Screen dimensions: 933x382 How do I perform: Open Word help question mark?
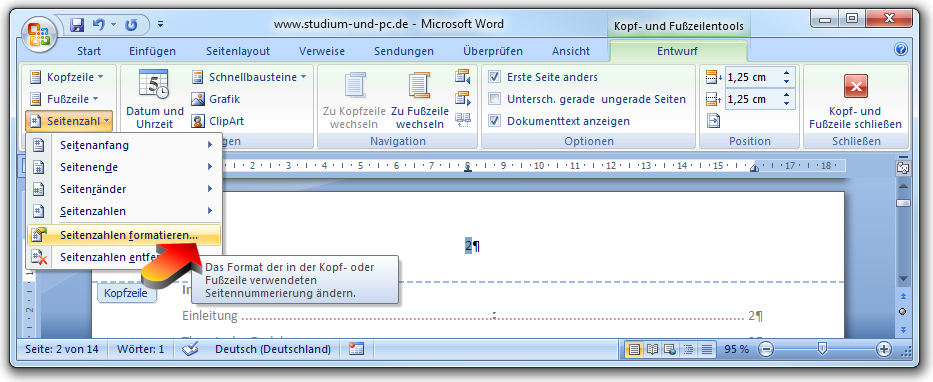click(x=901, y=49)
